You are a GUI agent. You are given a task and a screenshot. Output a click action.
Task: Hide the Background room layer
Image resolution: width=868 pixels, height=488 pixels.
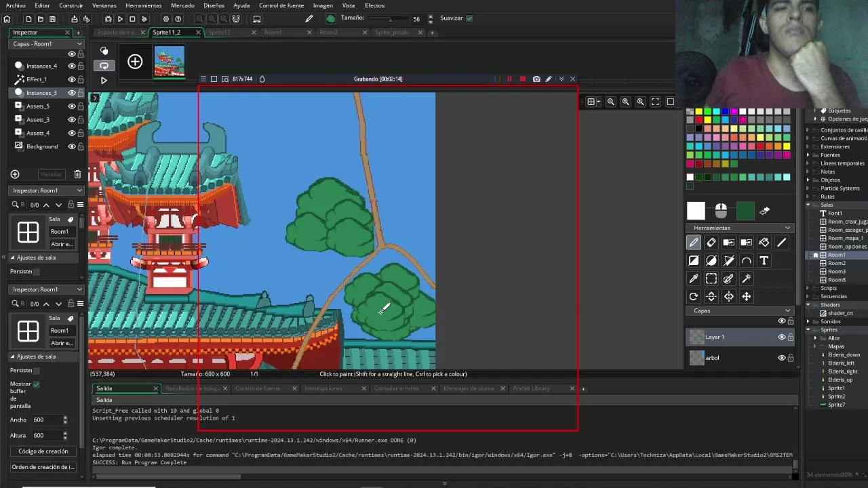coord(71,146)
